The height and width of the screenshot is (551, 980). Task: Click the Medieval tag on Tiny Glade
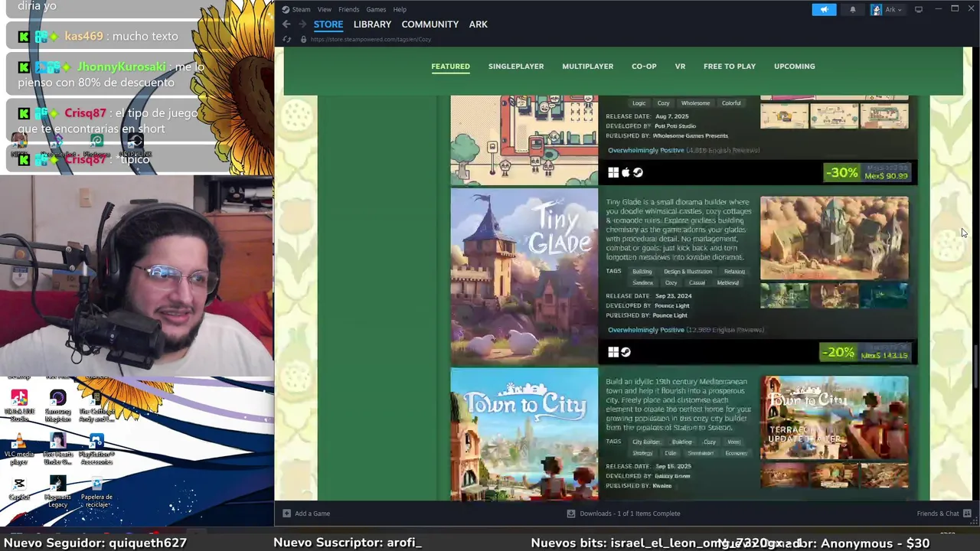727,283
